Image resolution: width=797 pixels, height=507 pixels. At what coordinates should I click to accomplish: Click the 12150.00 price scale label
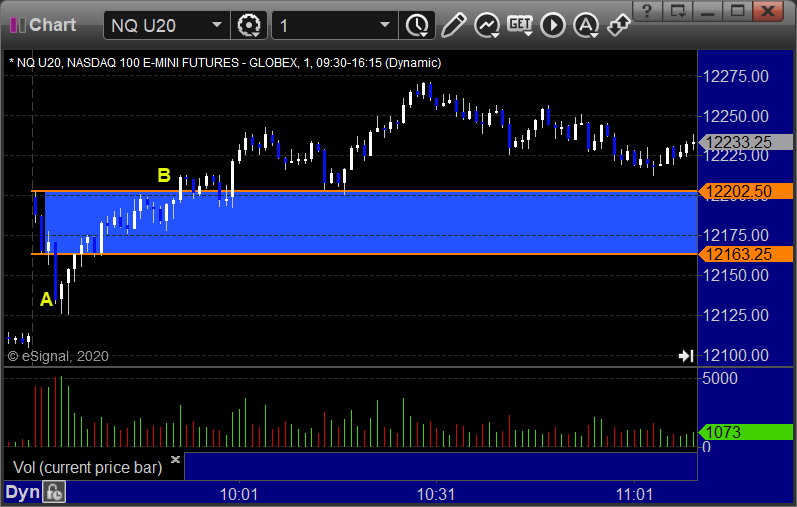[735, 275]
